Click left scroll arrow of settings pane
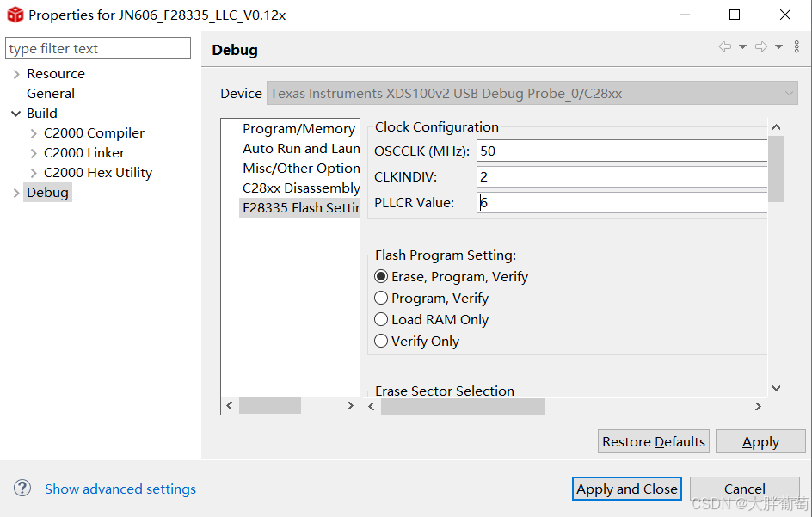 (372, 407)
